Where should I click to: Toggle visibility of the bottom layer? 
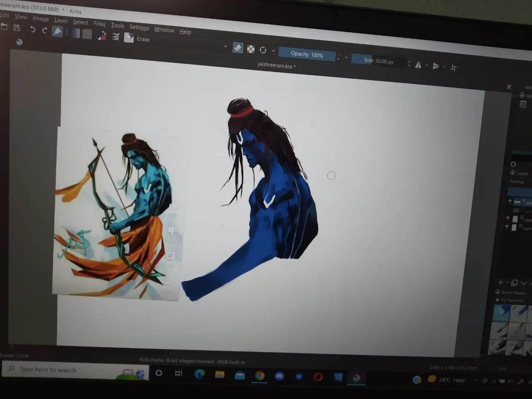tap(507, 227)
